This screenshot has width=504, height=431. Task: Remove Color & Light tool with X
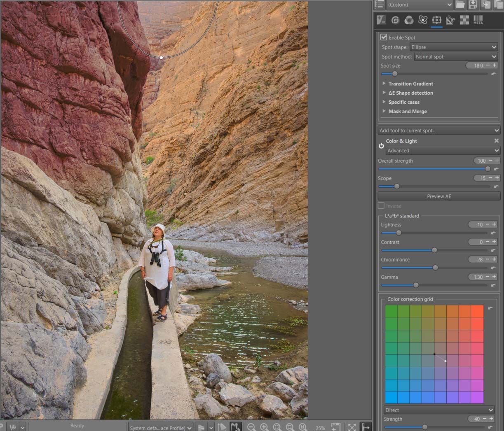[x=496, y=141]
